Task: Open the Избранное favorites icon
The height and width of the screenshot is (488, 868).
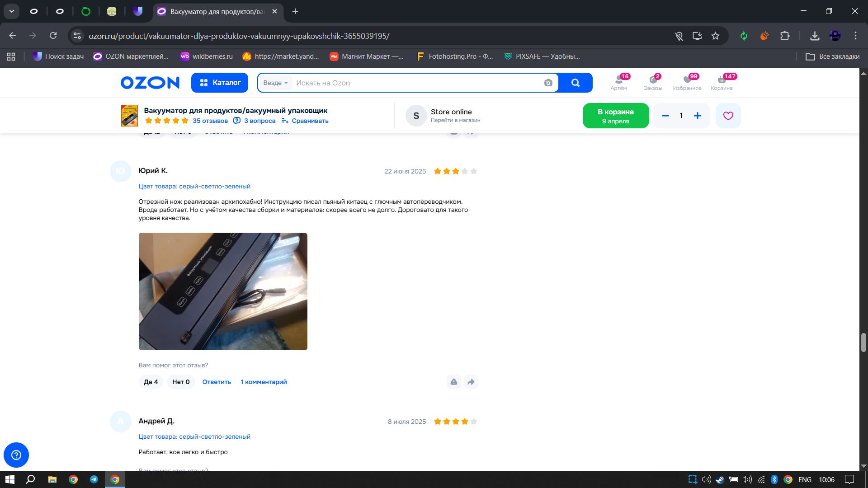Action: 687,82
